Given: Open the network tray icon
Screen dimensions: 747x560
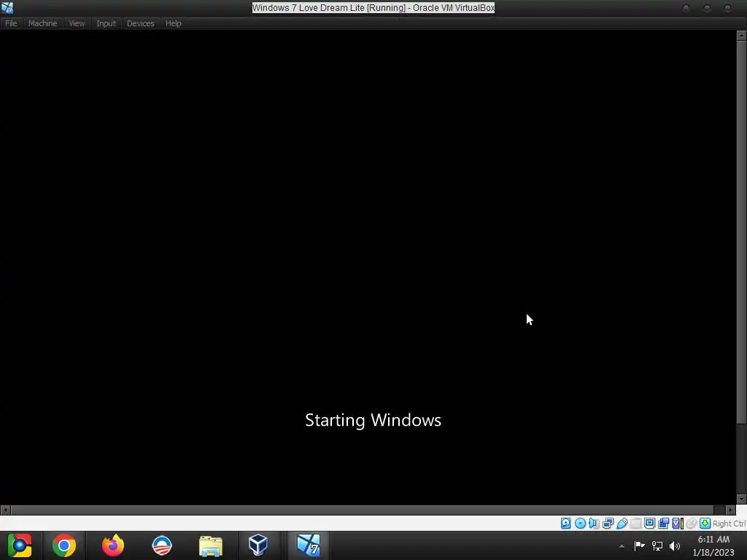Looking at the screenshot, I should pos(657,545).
